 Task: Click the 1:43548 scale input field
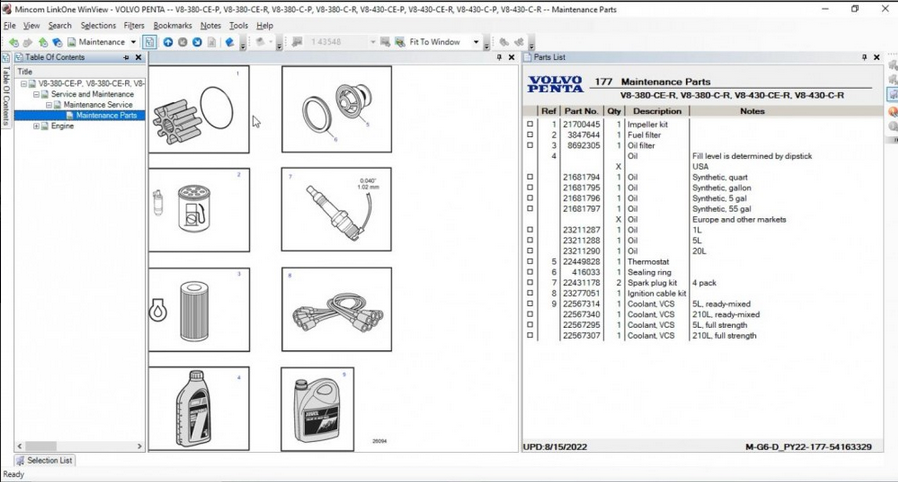point(337,42)
